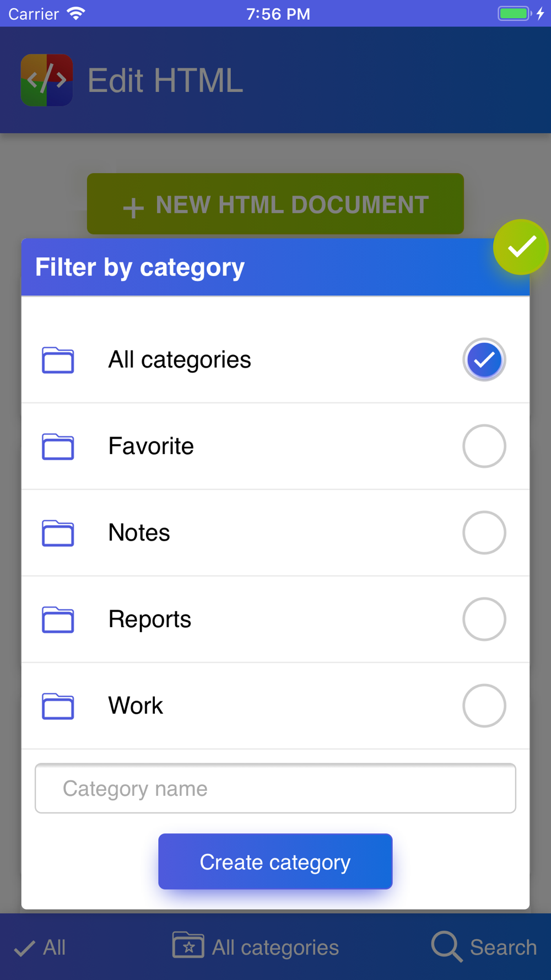Open All categories in bottom bar

coord(256,947)
